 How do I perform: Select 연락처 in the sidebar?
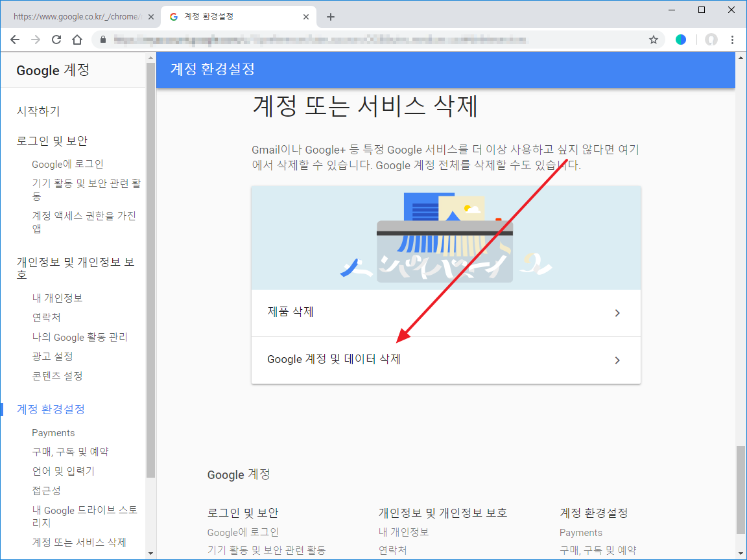46,318
